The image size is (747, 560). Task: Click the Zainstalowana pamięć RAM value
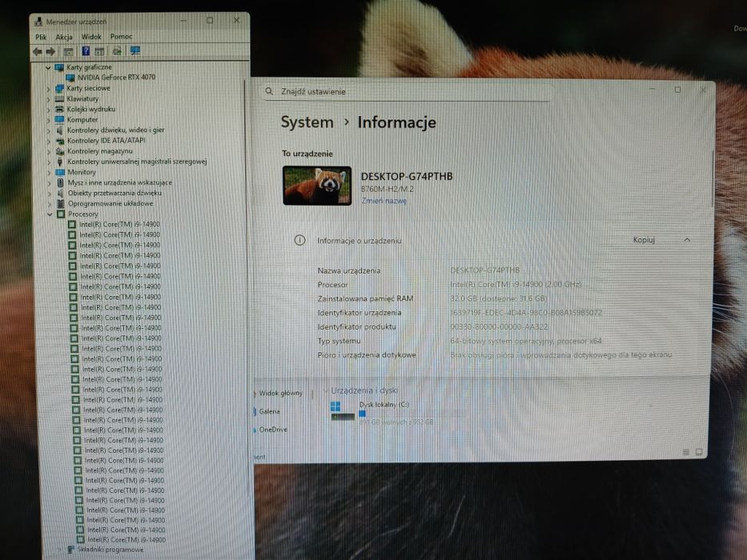coord(498,298)
